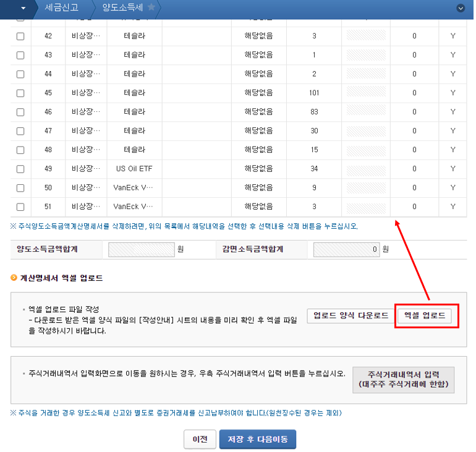Image resolution: width=476 pixels, height=452 pixels.
Task: Click 저장 후 다음이동 button
Action: coord(257,439)
